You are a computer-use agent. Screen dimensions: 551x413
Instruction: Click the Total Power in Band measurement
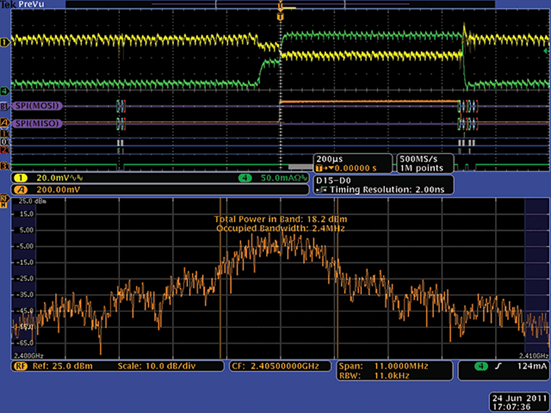coord(280,219)
